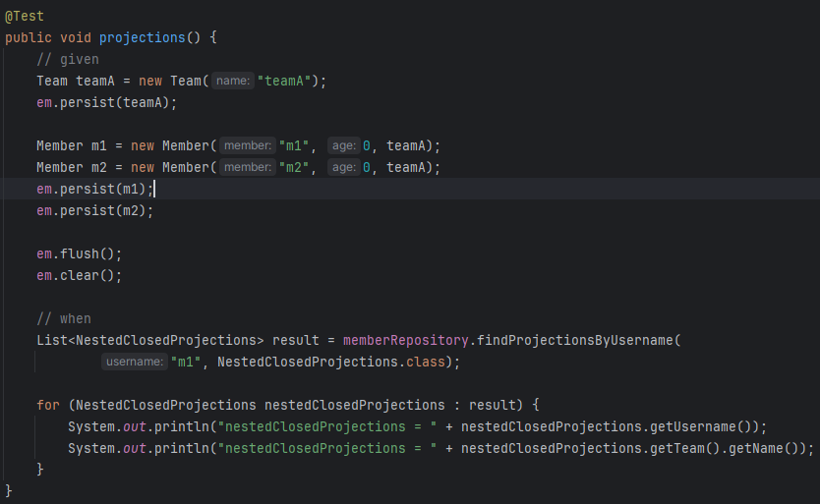Click the "m1" string in Member m1 constructor
Screen dimensions: 820x504
tap(294, 145)
